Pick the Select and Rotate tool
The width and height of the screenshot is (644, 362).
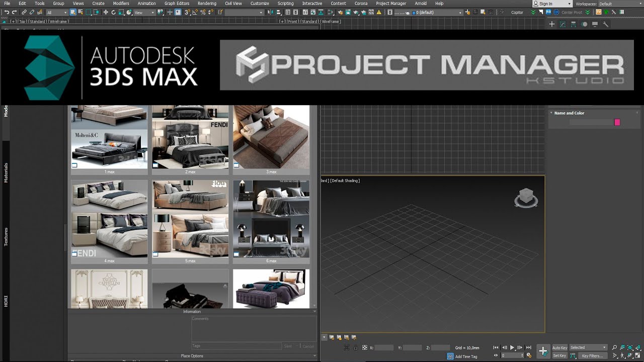pyautogui.click(x=113, y=12)
